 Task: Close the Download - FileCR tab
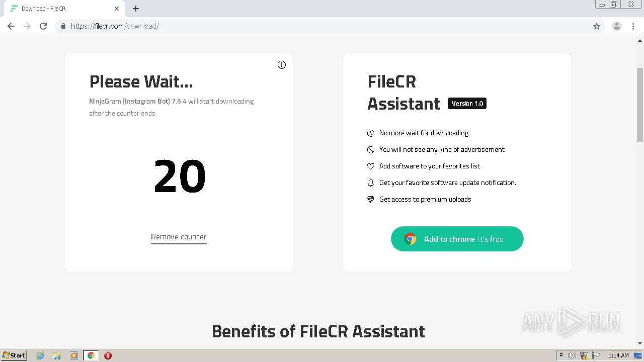[x=117, y=9]
